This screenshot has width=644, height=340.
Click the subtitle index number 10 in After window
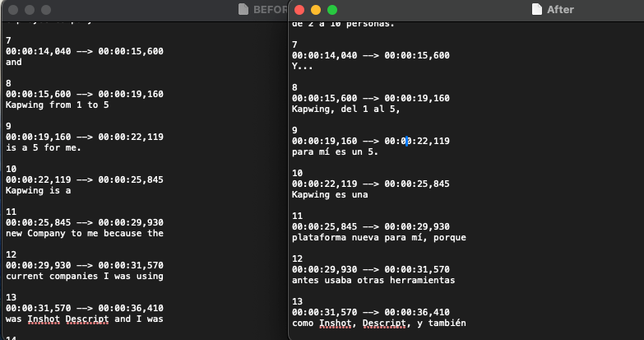[298, 173]
